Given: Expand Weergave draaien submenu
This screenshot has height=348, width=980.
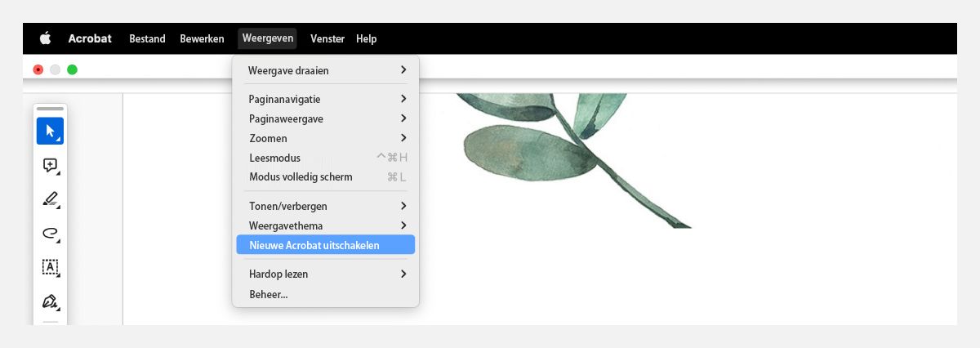Looking at the screenshot, I should [x=326, y=70].
